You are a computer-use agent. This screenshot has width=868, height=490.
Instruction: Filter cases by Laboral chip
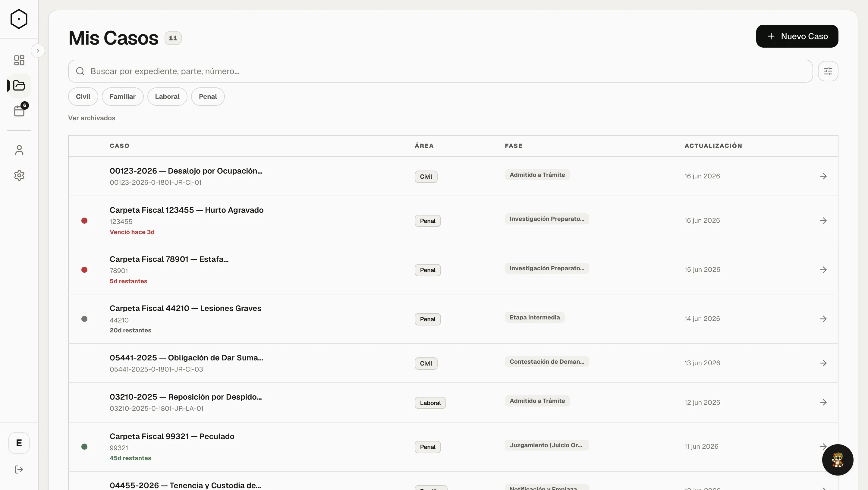(167, 97)
